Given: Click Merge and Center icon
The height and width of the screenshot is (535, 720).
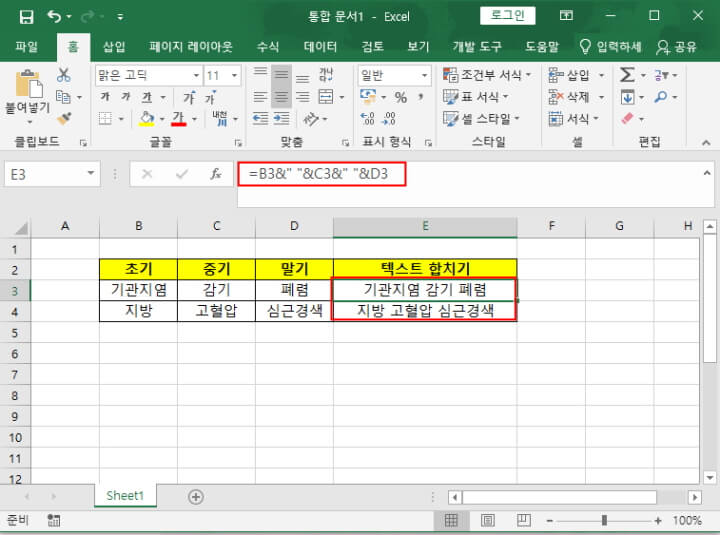Looking at the screenshot, I should tap(326, 97).
